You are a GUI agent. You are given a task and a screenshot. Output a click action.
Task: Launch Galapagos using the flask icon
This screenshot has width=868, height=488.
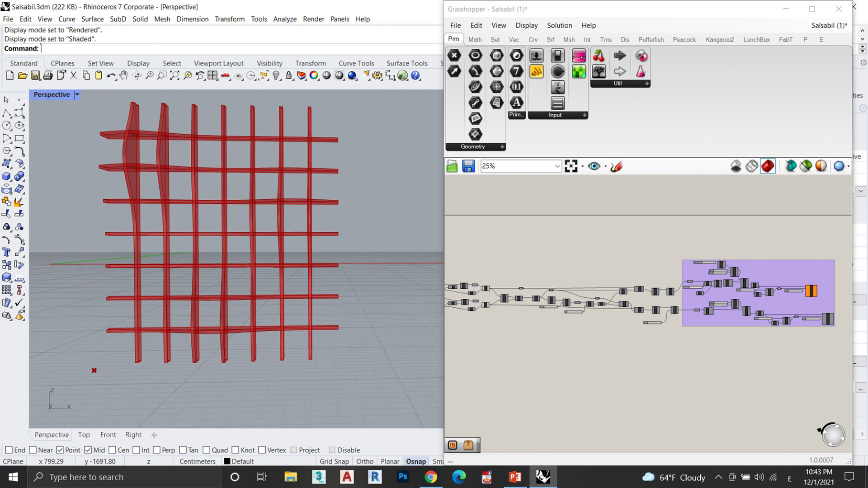pyautogui.click(x=642, y=71)
